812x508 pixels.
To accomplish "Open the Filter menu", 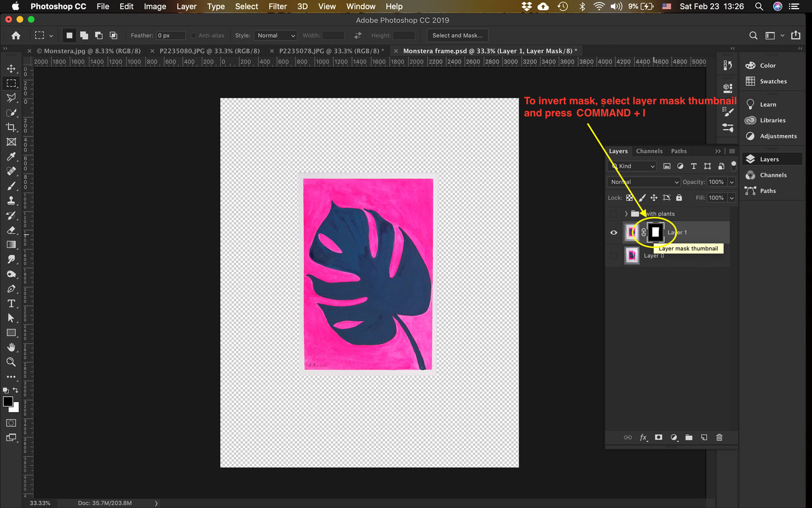I will click(x=277, y=6).
